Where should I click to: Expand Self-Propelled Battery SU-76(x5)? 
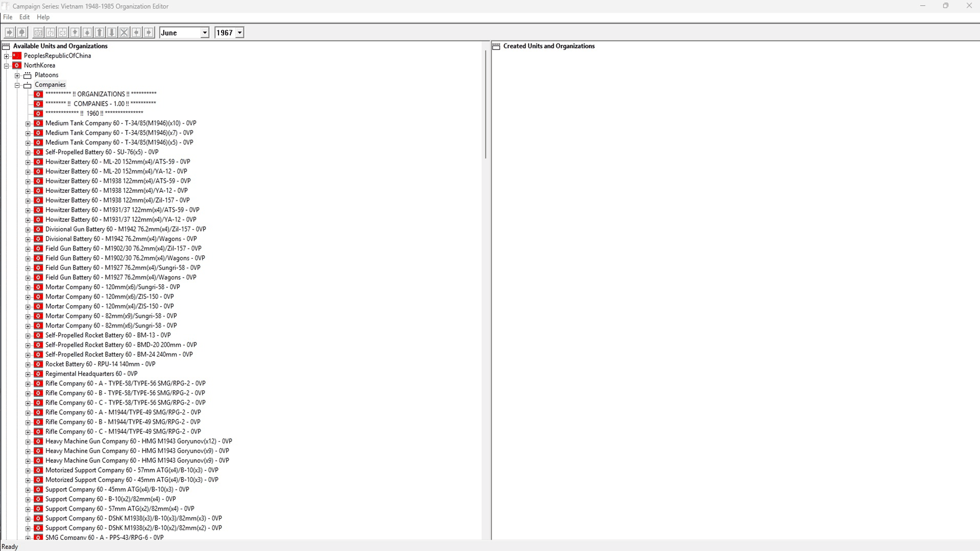[x=28, y=153]
